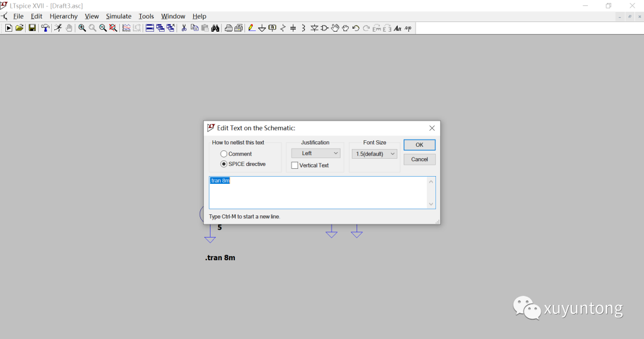Open the Hierarchy menu
This screenshot has height=339, width=644.
point(64,16)
